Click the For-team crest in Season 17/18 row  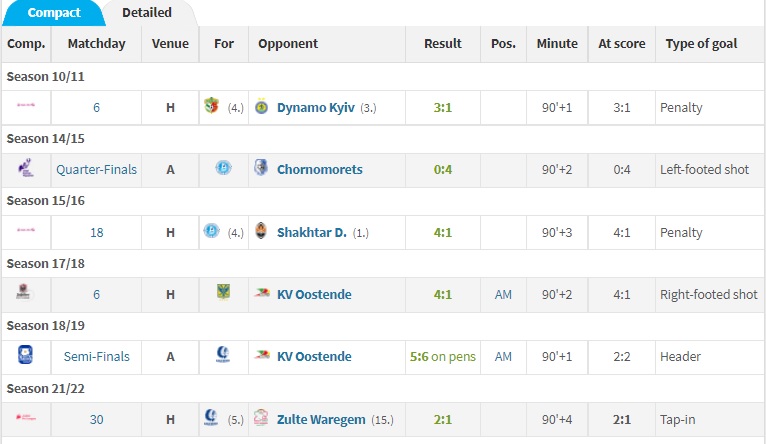click(223, 294)
